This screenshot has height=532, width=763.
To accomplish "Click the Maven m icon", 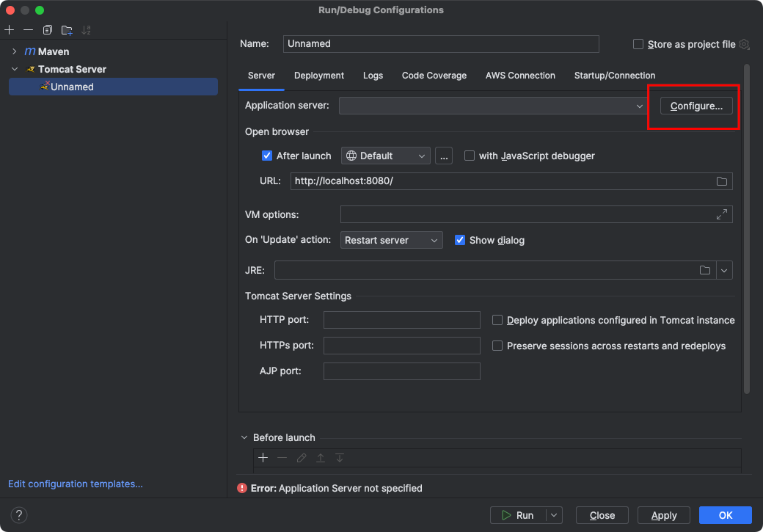I will click(x=30, y=51).
